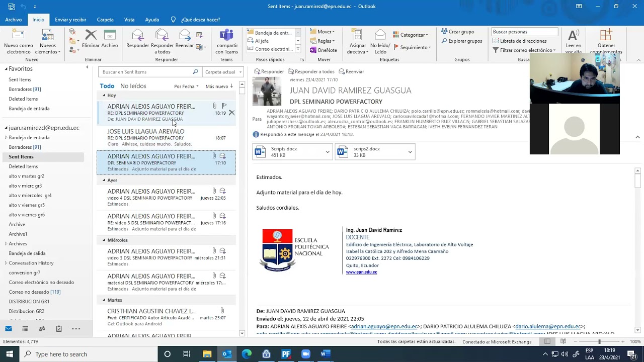Send the message to OneNote
The width and height of the screenshot is (644, 362).
point(324,50)
